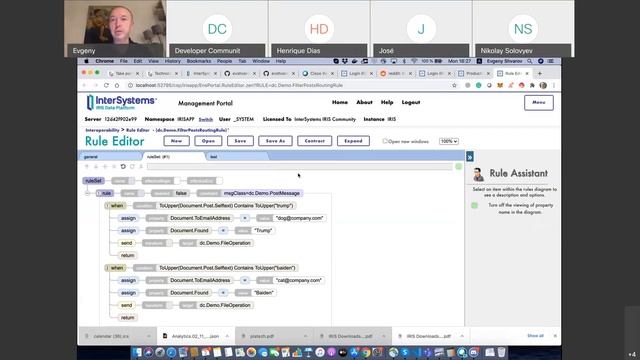The height and width of the screenshot is (360, 640).
Task: Click the Switch namespace link
Action: (x=206, y=120)
